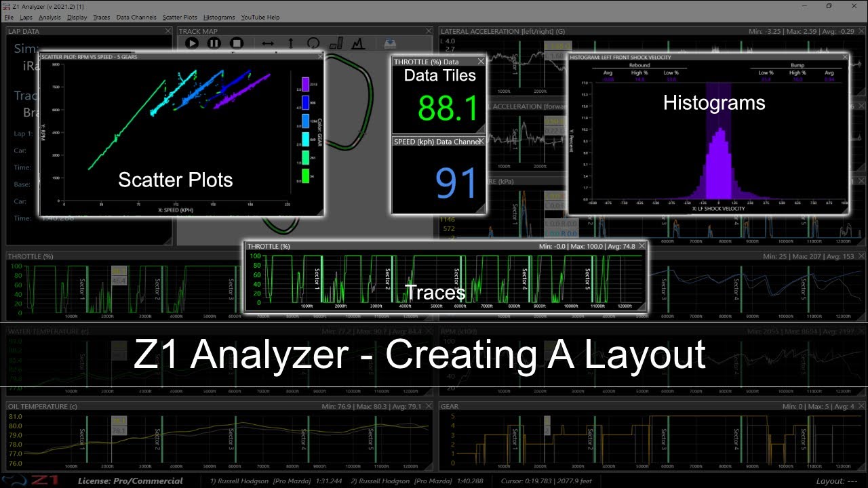Click the Stop button in Track Map toolbar
The height and width of the screenshot is (488, 868).
[x=237, y=43]
